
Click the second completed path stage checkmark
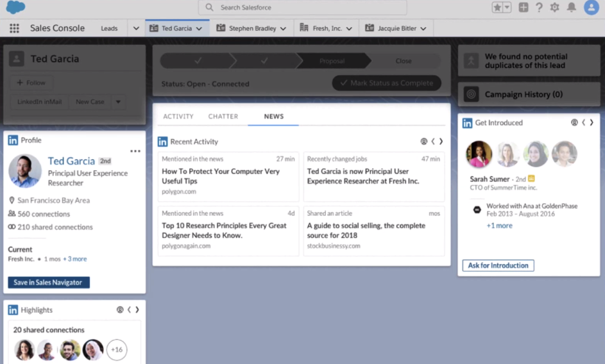[264, 61]
